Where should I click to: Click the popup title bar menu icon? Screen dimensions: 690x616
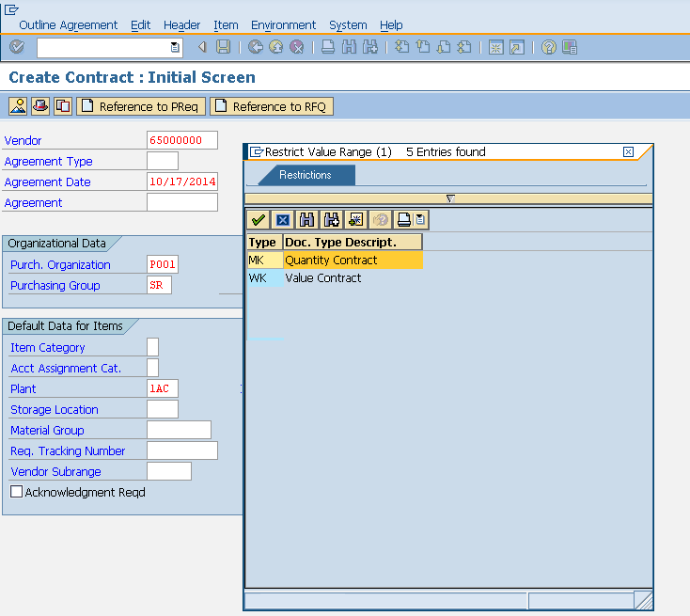coord(256,152)
